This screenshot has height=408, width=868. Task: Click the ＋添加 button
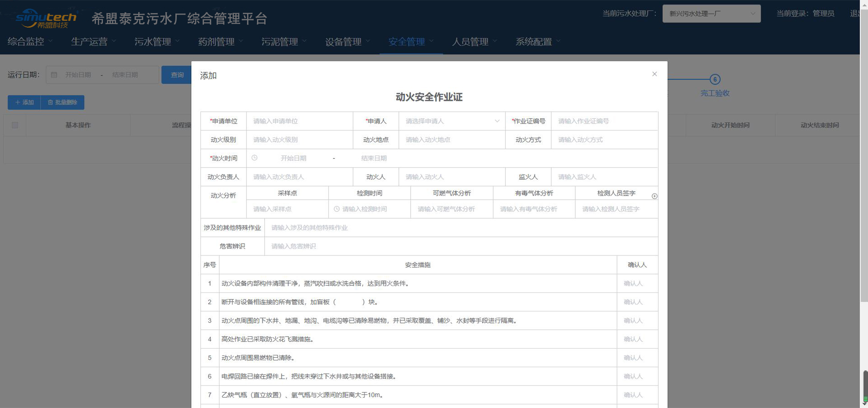pos(24,102)
